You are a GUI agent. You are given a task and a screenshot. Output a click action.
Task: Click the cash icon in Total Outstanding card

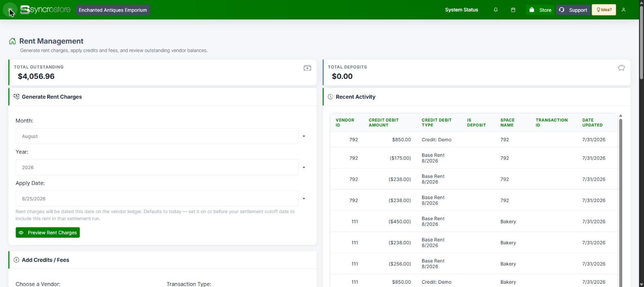(307, 68)
